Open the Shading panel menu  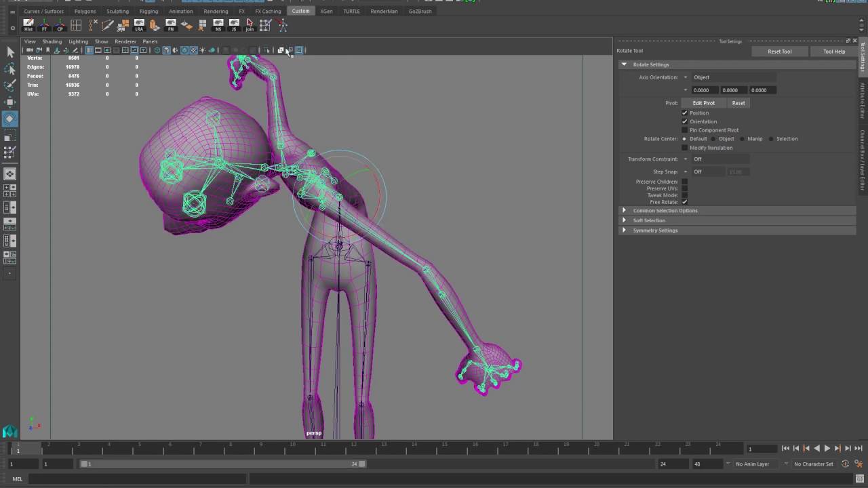point(52,41)
